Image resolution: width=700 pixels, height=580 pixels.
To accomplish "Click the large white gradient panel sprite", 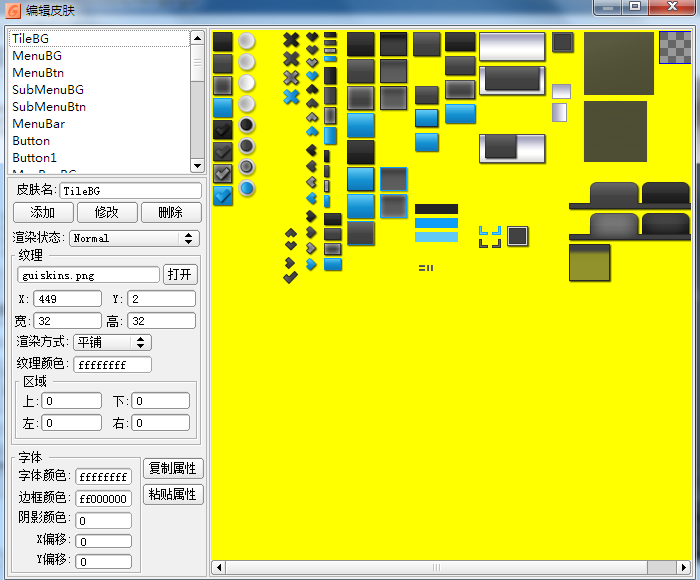I will coord(512,46).
